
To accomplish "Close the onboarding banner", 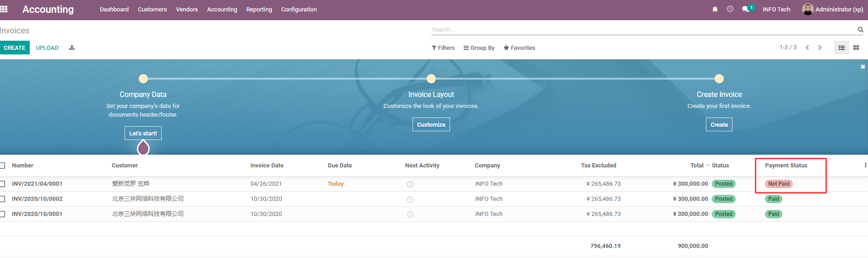I will (863, 67).
